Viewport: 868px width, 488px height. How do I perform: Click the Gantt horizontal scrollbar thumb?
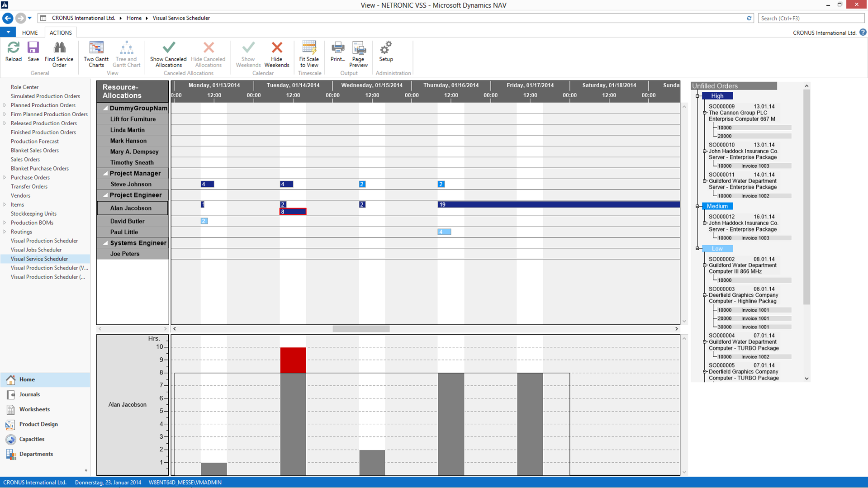[x=361, y=329]
